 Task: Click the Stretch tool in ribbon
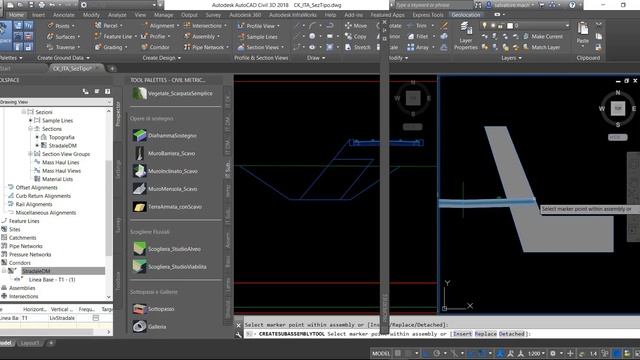pos(358,47)
